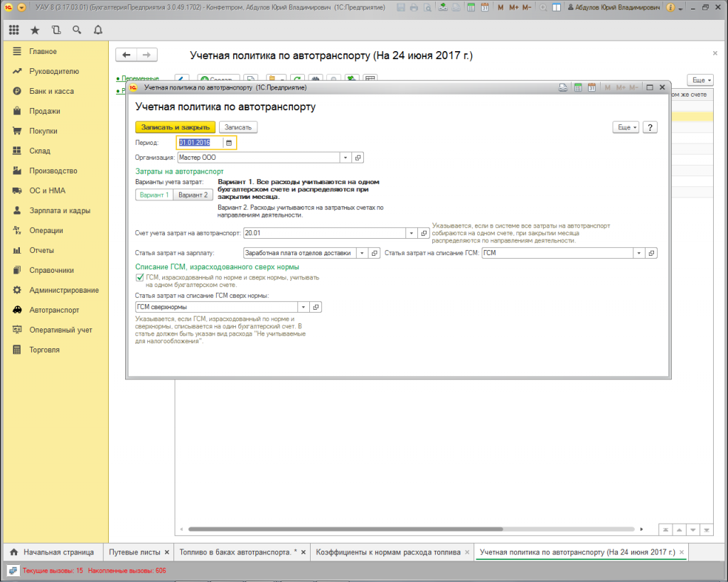This screenshot has height=582, width=728.
Task: Click the scroll-to-top button in list
Action: [665, 529]
